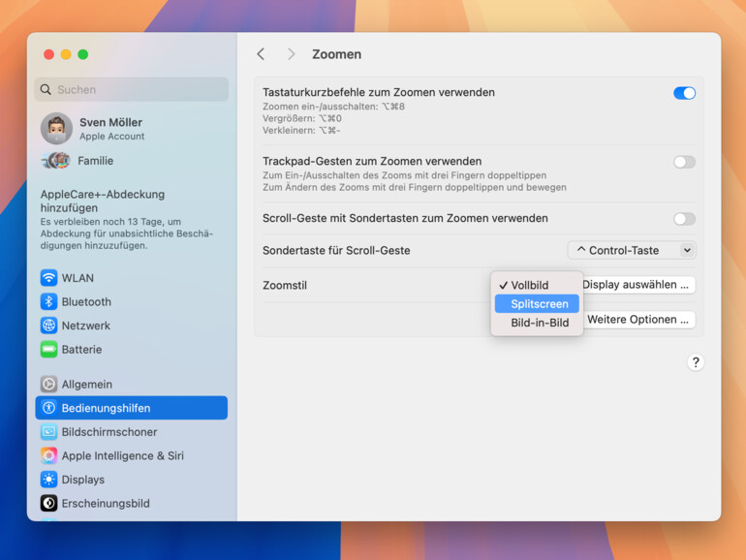
Task: Open Bildschirmschoner icon in sidebar
Action: point(48,432)
